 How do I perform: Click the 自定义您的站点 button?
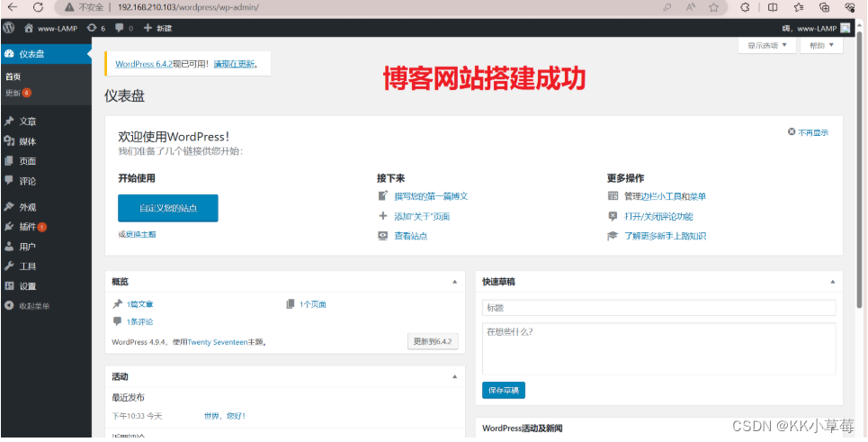coord(168,208)
